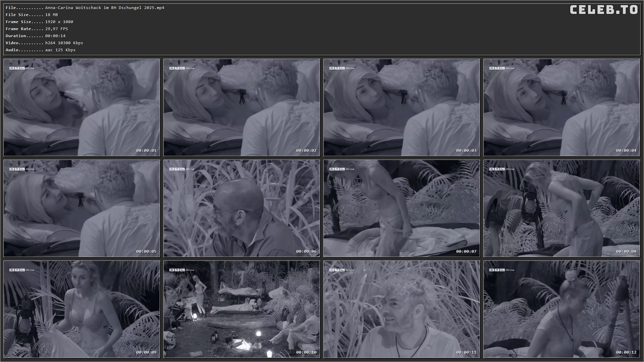
Task: Open the frame timestamped 00:00:09
Action: (x=82, y=309)
